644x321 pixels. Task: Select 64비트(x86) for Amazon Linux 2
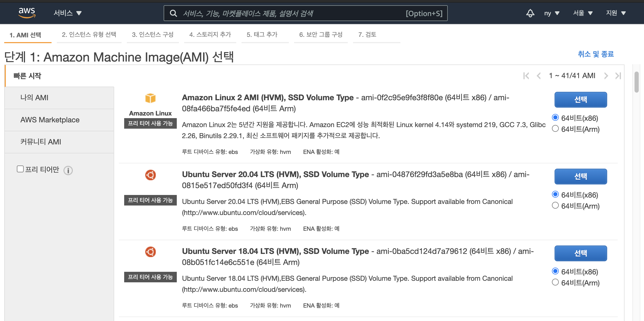pos(555,117)
